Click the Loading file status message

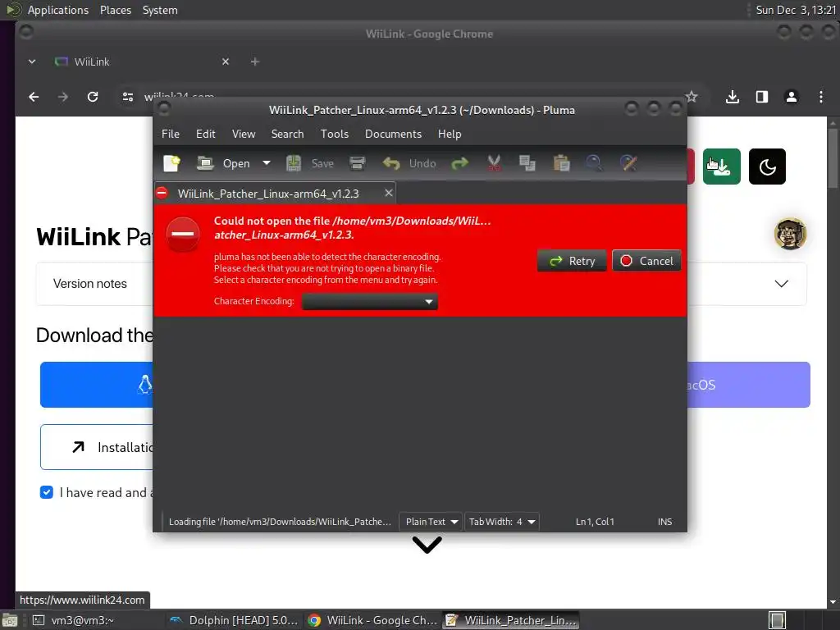coord(280,522)
